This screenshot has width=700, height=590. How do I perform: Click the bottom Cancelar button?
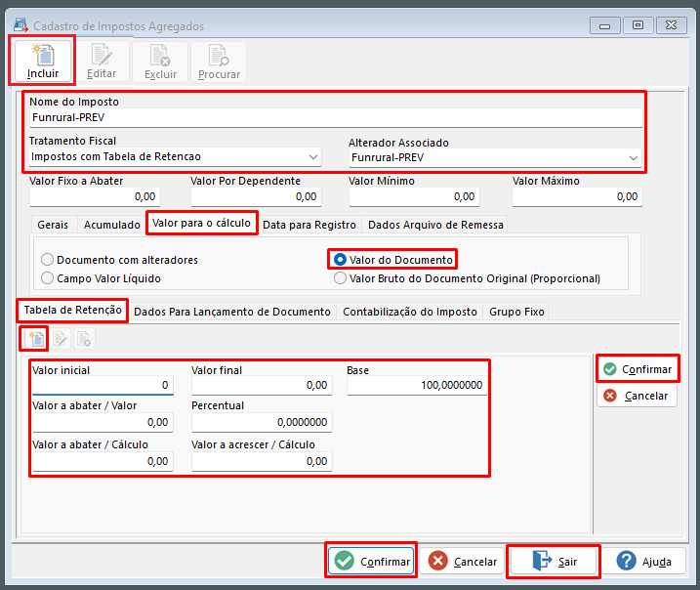point(462,561)
